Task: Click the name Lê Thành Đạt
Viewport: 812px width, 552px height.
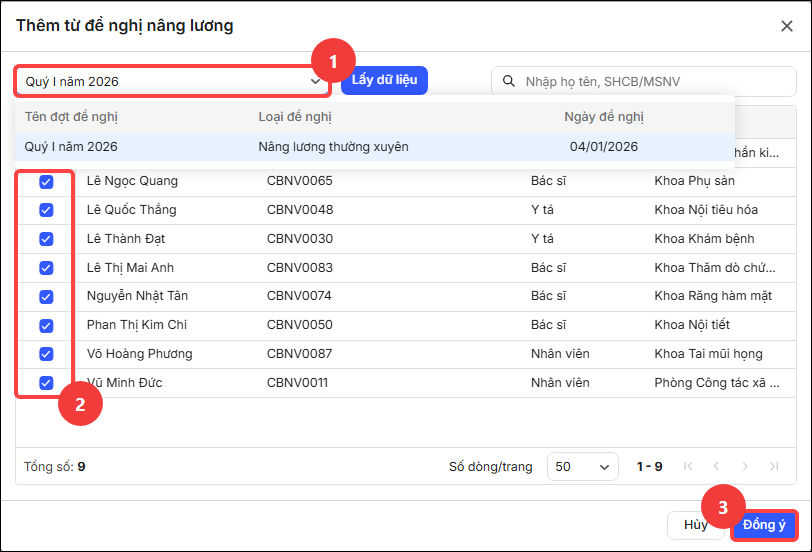Action: click(126, 239)
